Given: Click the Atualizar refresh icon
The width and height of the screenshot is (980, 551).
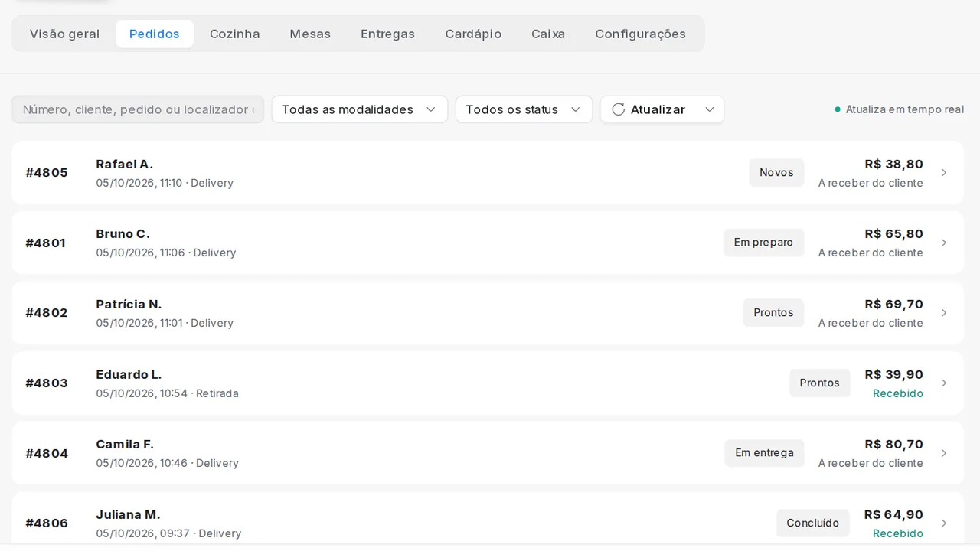Looking at the screenshot, I should pos(619,109).
